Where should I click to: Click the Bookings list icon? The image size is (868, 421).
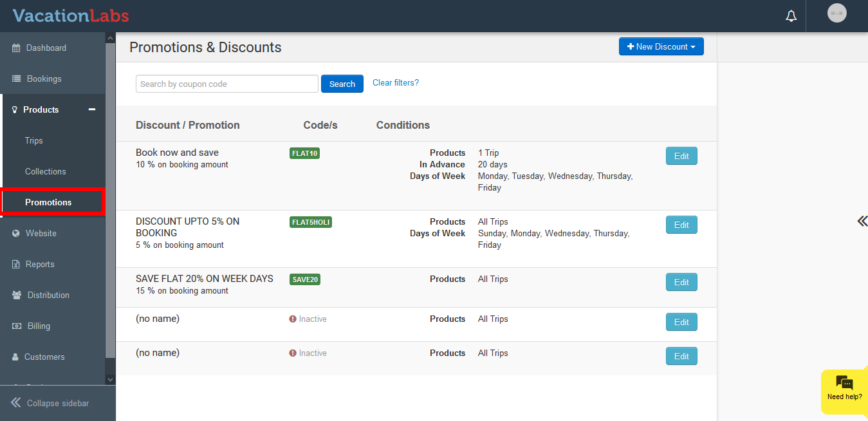click(17, 79)
